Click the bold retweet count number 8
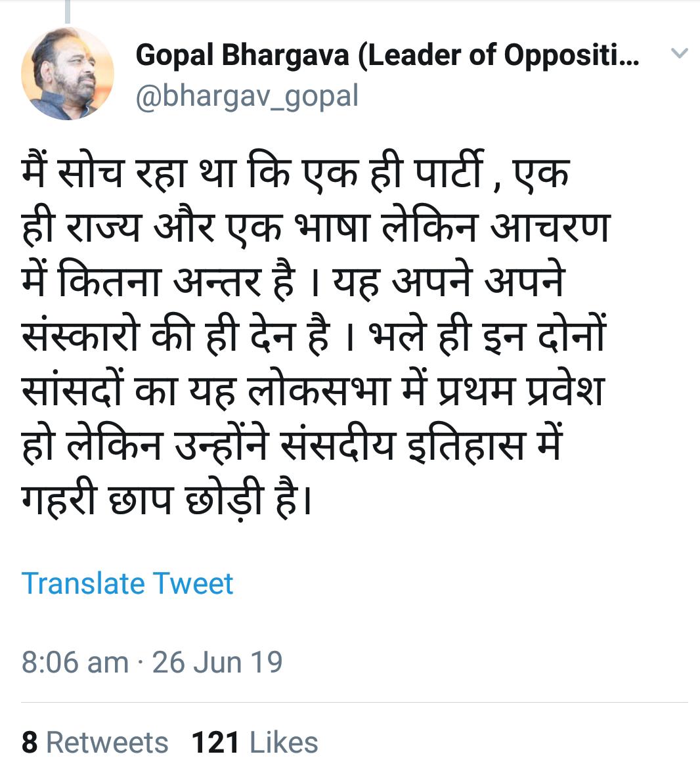 (30, 743)
